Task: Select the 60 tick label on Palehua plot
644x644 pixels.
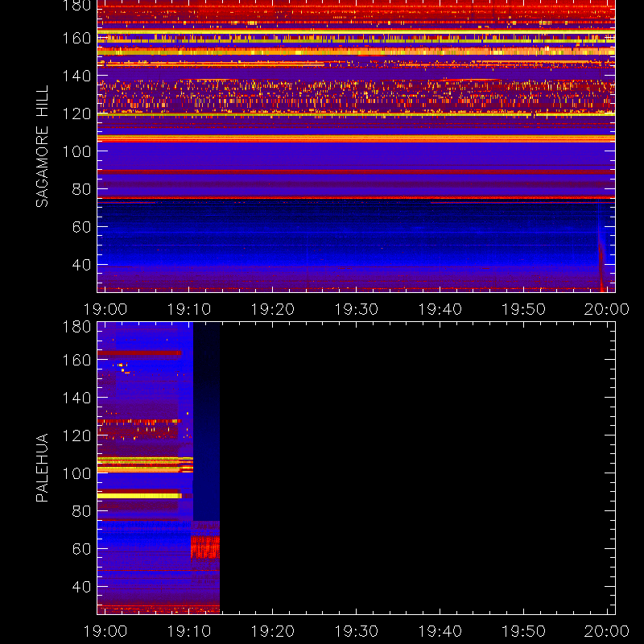Action: pos(82,549)
